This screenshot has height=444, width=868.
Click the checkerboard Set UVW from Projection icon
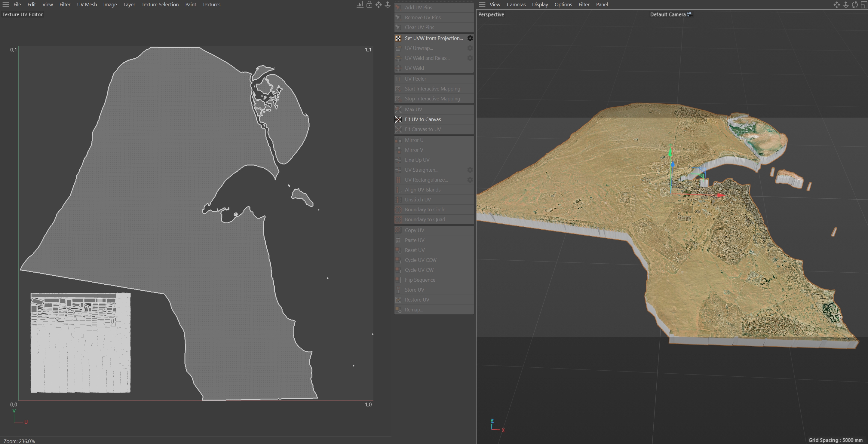coord(398,38)
